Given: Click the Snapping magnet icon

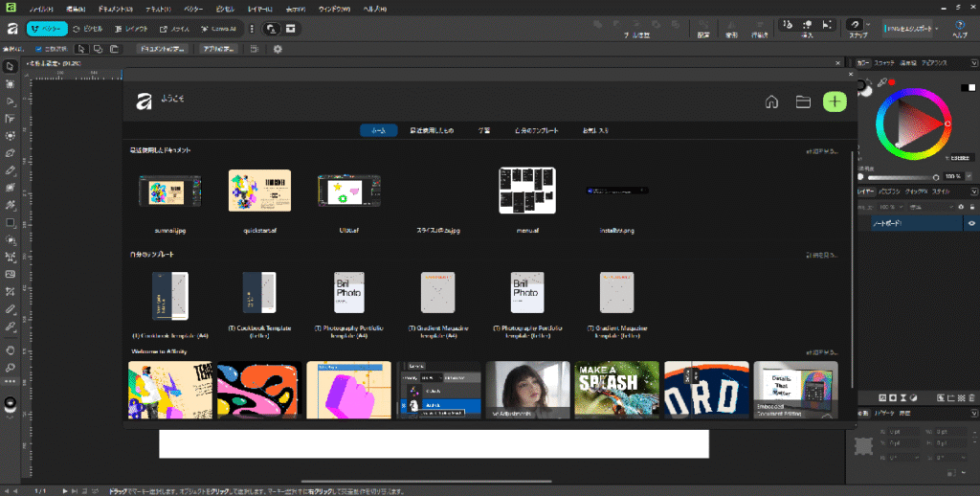Looking at the screenshot, I should (855, 24).
